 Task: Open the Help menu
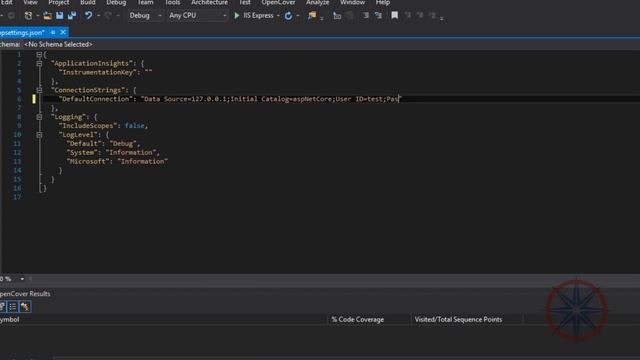tap(383, 2)
